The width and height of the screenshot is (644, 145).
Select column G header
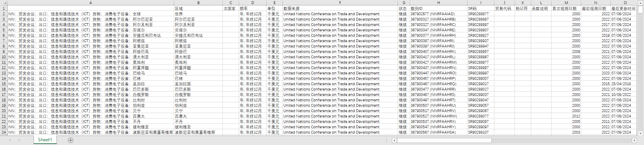coord(404,3)
